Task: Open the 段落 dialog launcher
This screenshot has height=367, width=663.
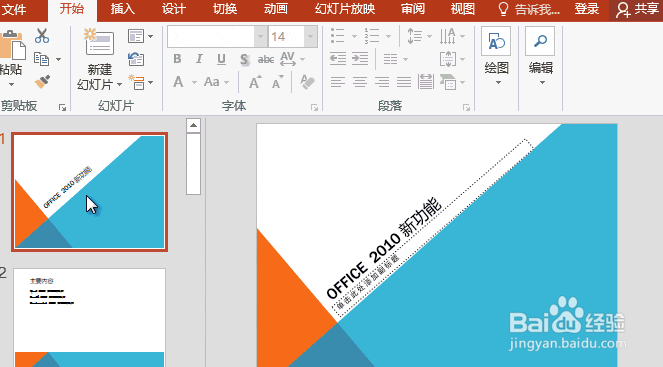Action: pyautogui.click(x=466, y=108)
